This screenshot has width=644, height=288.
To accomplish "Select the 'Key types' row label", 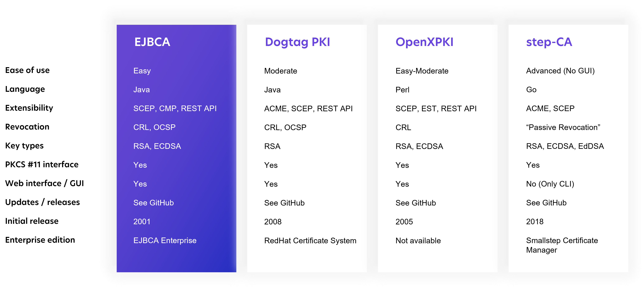I will click(x=24, y=146).
